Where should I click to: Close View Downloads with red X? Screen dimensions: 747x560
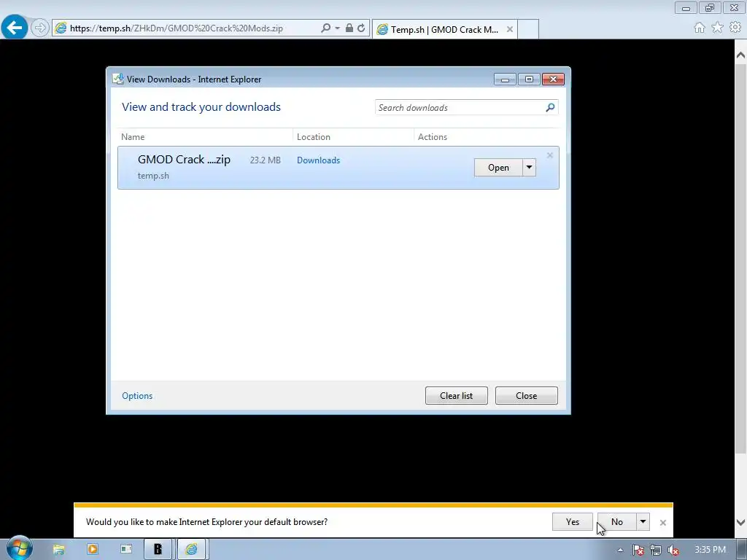pyautogui.click(x=553, y=79)
